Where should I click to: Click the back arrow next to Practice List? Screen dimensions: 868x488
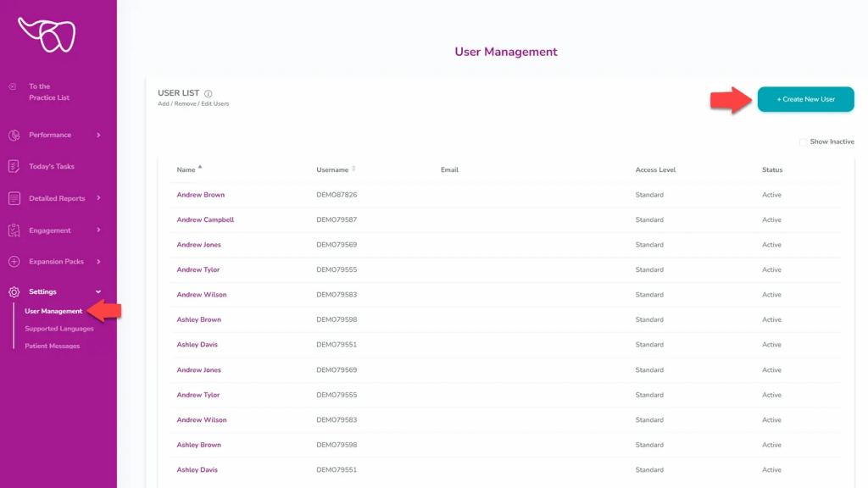pyautogui.click(x=12, y=86)
